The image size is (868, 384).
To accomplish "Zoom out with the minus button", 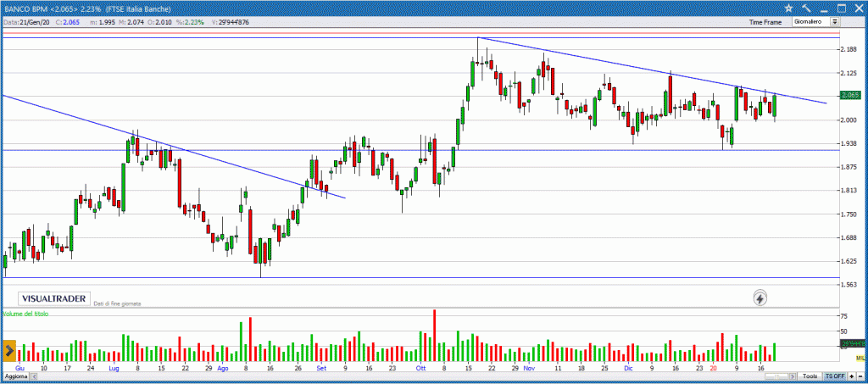I will point(860,376).
